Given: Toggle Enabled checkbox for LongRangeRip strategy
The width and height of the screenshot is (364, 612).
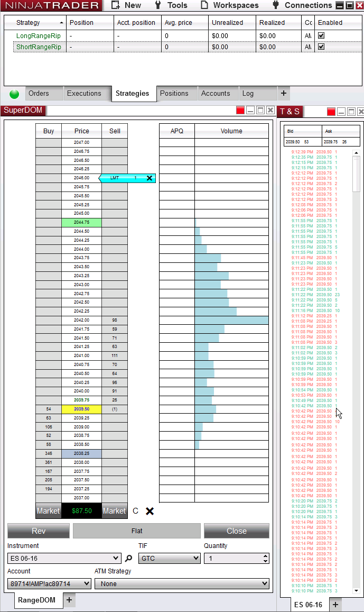Looking at the screenshot, I should coord(321,35).
